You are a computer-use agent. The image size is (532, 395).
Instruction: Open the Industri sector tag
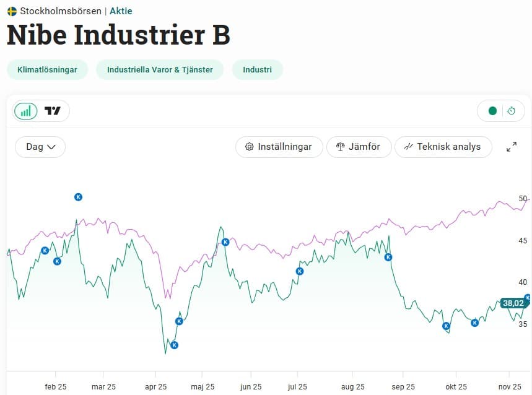(257, 70)
